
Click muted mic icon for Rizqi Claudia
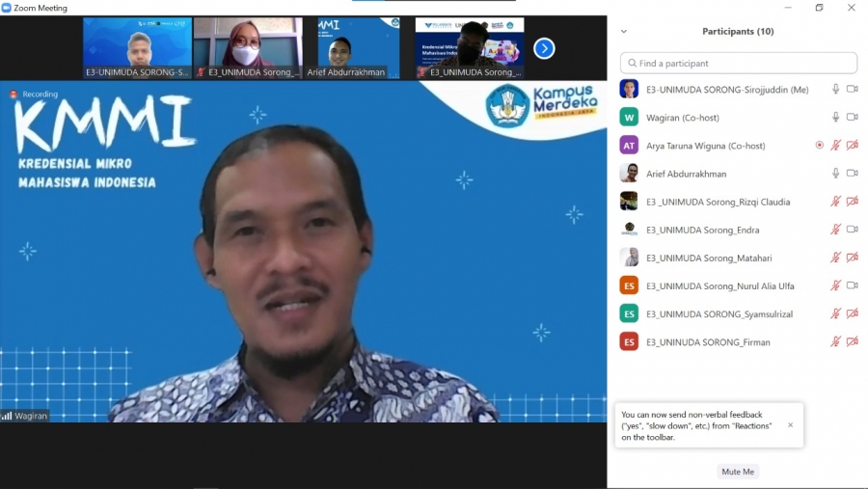point(835,201)
